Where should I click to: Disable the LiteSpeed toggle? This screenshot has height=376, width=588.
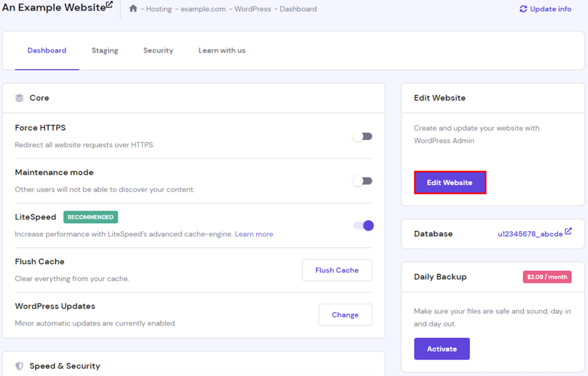pos(363,226)
